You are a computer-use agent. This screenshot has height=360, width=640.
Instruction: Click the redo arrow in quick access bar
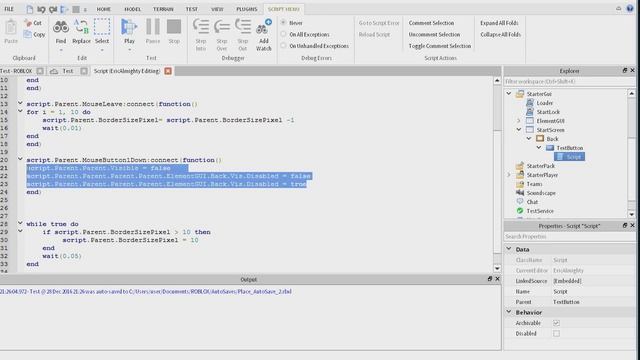click(x=53, y=9)
